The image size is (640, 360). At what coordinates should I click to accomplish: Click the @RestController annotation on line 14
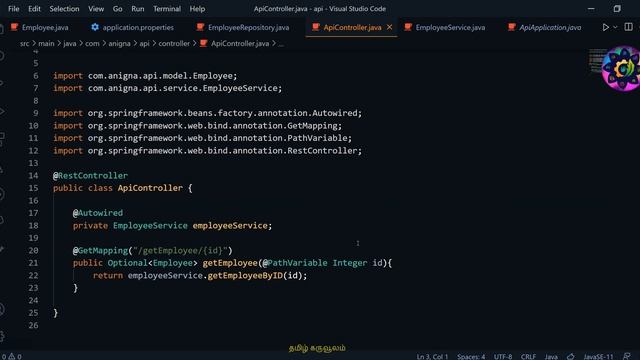(x=90, y=176)
